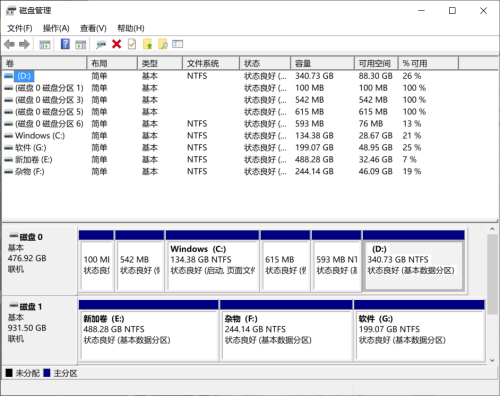Select the 软件 (G:) partition block
This screenshot has height=396, width=500.
(x=419, y=330)
